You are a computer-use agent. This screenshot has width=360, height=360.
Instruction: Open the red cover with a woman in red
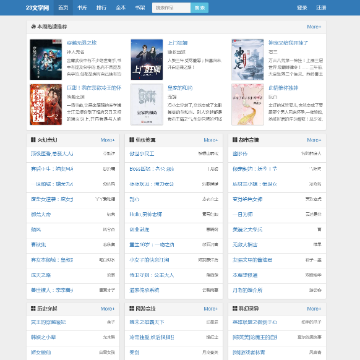coord(46,105)
